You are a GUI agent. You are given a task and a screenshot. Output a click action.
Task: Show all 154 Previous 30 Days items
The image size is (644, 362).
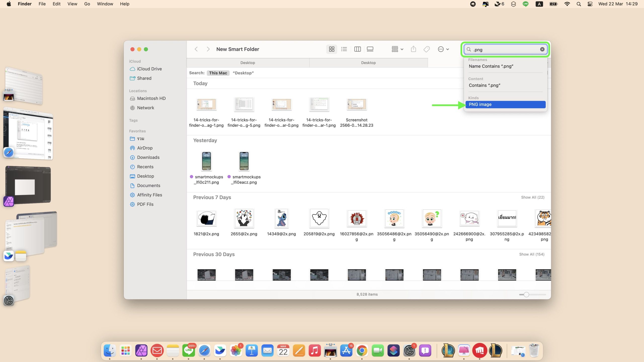[x=532, y=254]
